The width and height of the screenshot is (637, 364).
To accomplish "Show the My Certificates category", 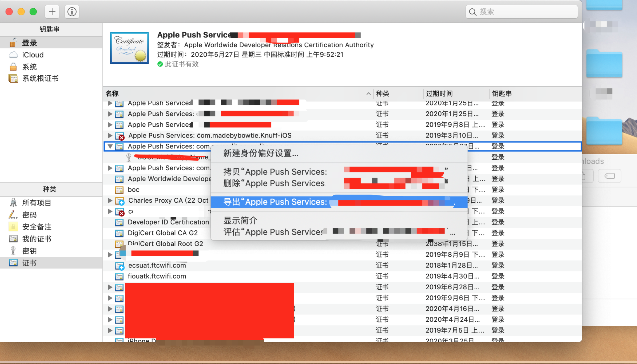I will (x=37, y=239).
